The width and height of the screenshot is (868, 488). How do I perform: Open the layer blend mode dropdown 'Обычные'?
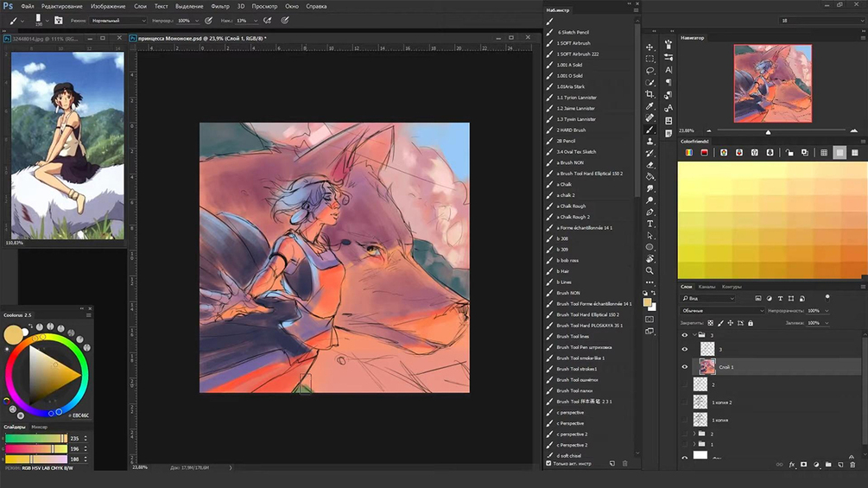click(722, 310)
